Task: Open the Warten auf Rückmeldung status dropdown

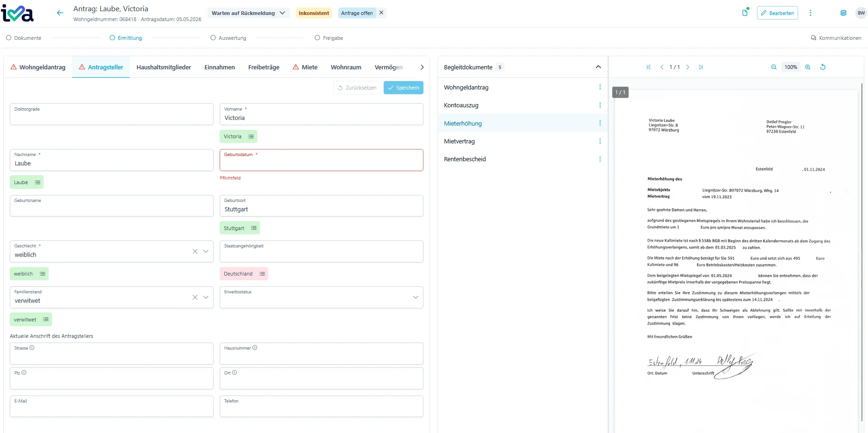Action: (249, 13)
